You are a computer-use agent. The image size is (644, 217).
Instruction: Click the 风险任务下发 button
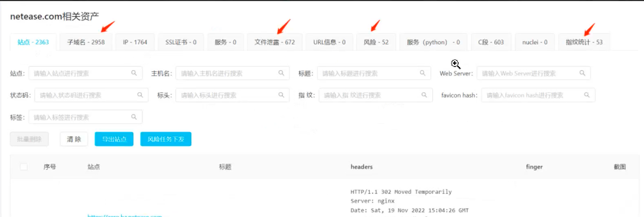point(166,139)
